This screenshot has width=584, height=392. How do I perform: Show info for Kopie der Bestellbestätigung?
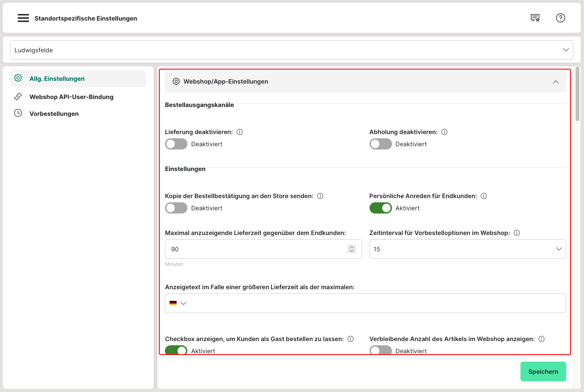coord(320,196)
